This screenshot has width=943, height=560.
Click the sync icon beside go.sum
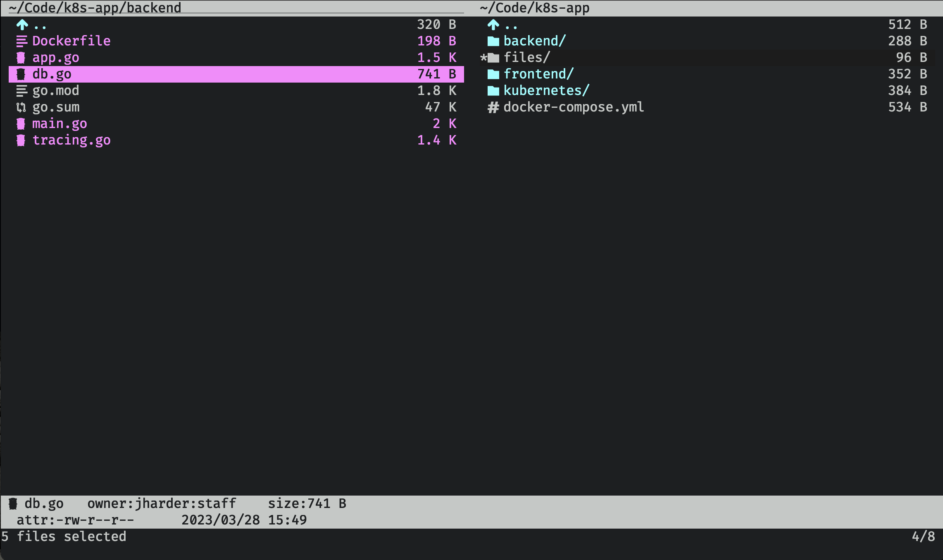click(x=21, y=107)
